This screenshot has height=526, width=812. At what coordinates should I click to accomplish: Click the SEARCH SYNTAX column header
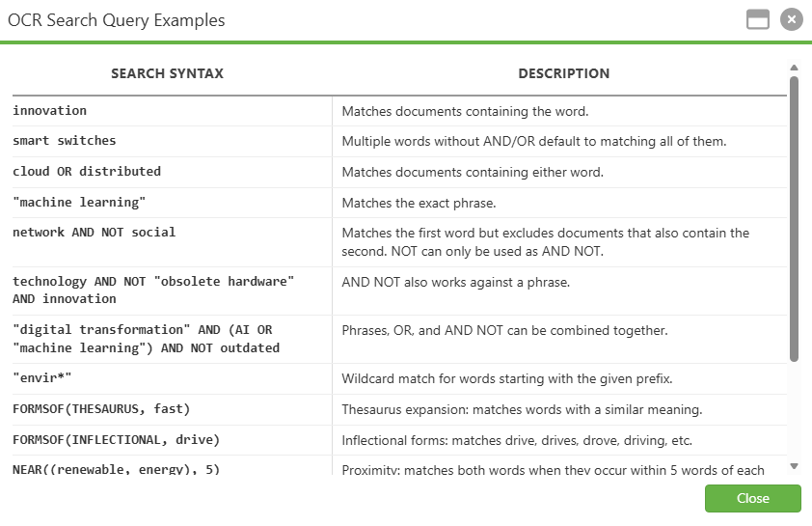167,73
